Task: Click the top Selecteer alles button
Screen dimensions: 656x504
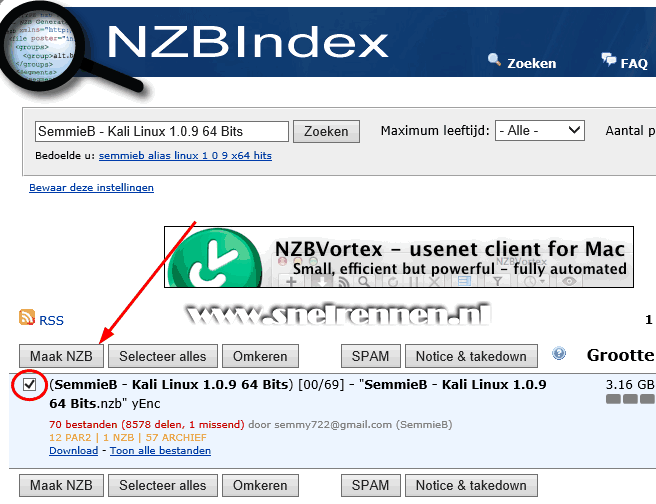Action: [x=163, y=356]
